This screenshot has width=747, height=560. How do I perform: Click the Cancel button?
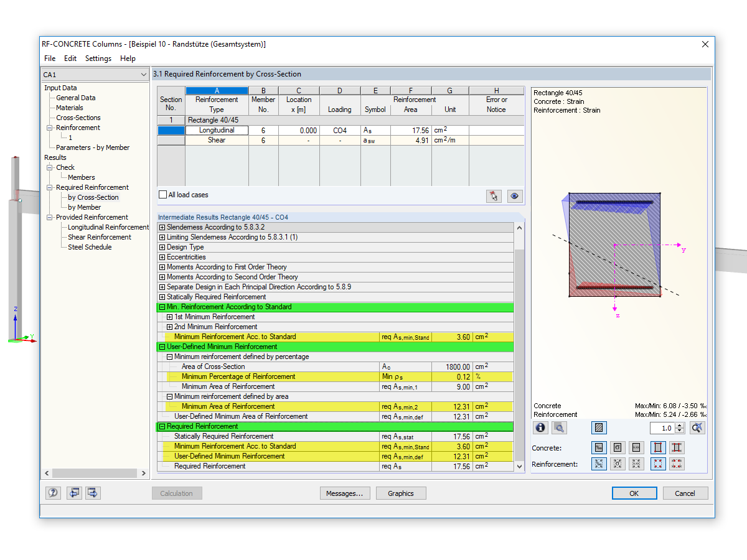(685, 493)
